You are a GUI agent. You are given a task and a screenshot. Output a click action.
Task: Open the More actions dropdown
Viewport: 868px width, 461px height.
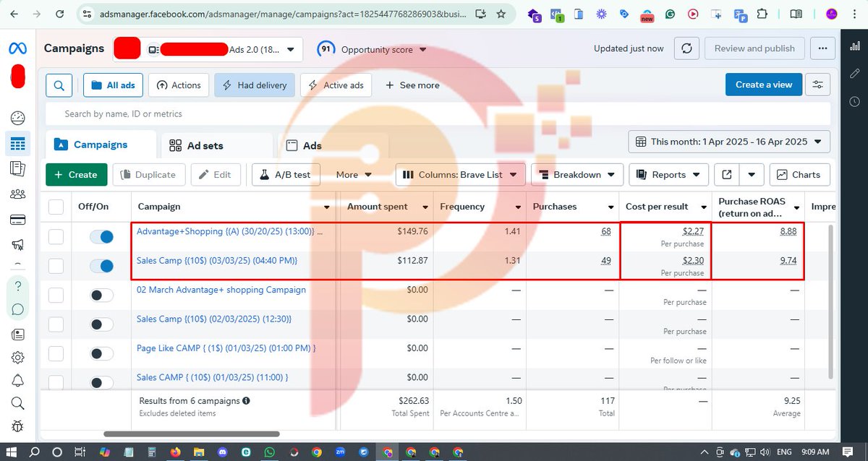tap(354, 174)
